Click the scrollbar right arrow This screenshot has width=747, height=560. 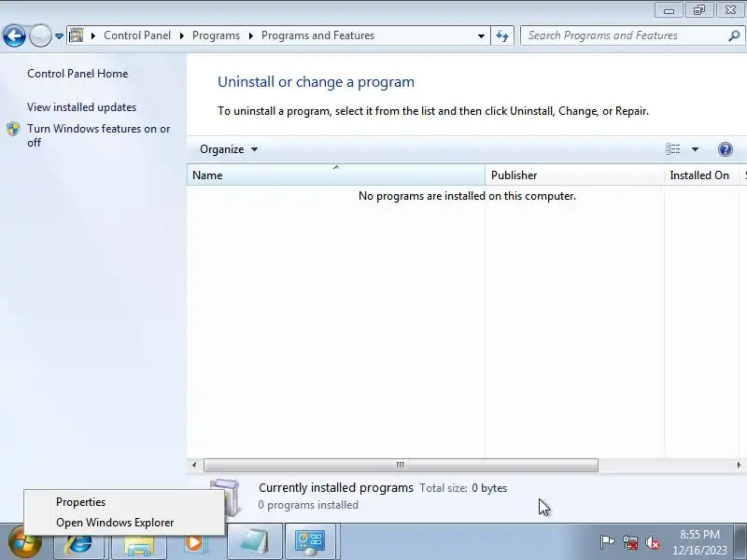(x=739, y=465)
